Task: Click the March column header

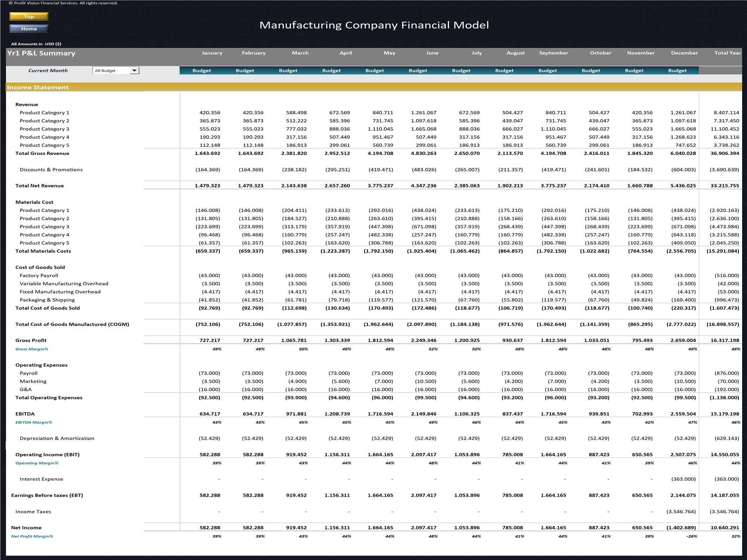Action: coord(300,53)
